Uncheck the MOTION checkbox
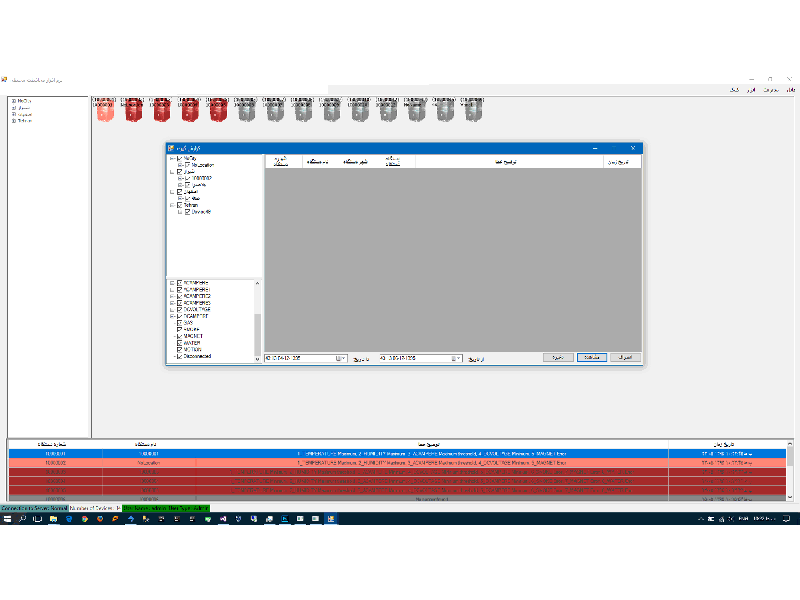Image resolution: width=800 pixels, height=600 pixels. click(x=180, y=349)
